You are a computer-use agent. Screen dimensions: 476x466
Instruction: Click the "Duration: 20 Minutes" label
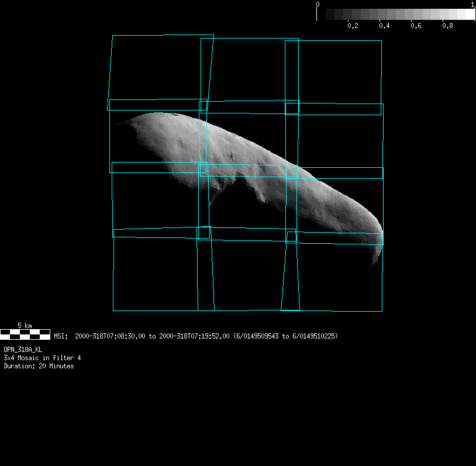click(x=39, y=366)
